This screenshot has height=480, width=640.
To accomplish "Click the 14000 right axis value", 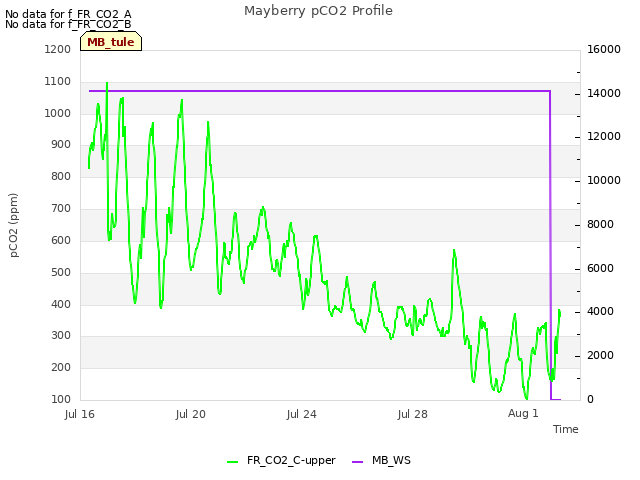I will click(604, 93).
